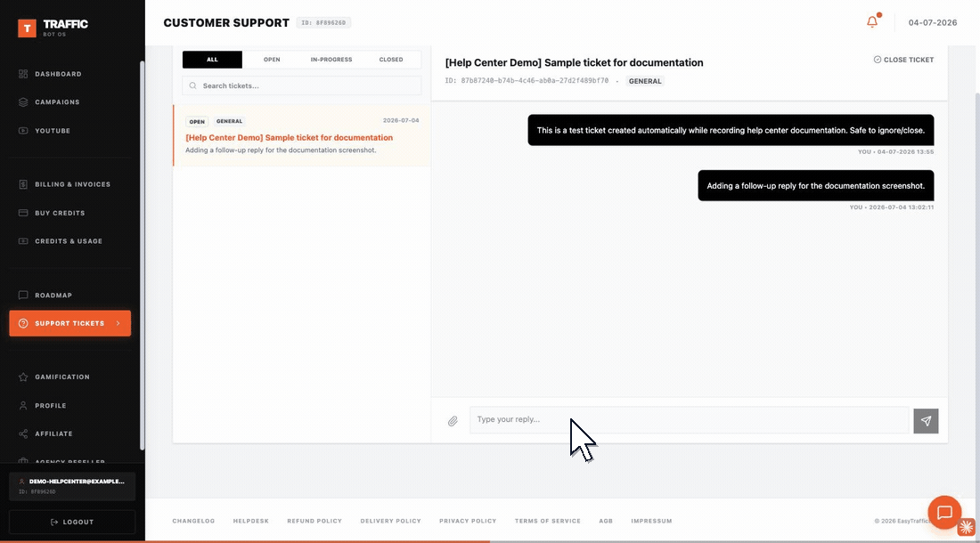Click the GENERAL category badge in ticket header
The height and width of the screenshot is (543, 980).
[645, 81]
